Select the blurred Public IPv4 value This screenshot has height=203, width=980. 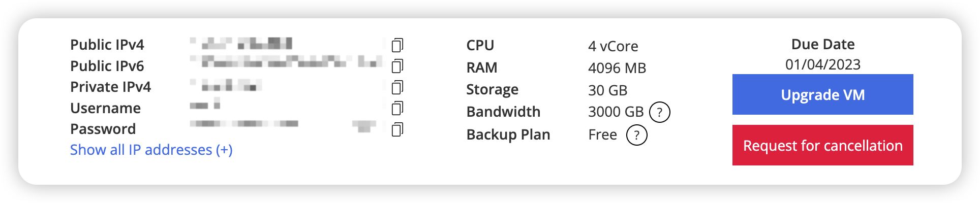pyautogui.click(x=242, y=44)
